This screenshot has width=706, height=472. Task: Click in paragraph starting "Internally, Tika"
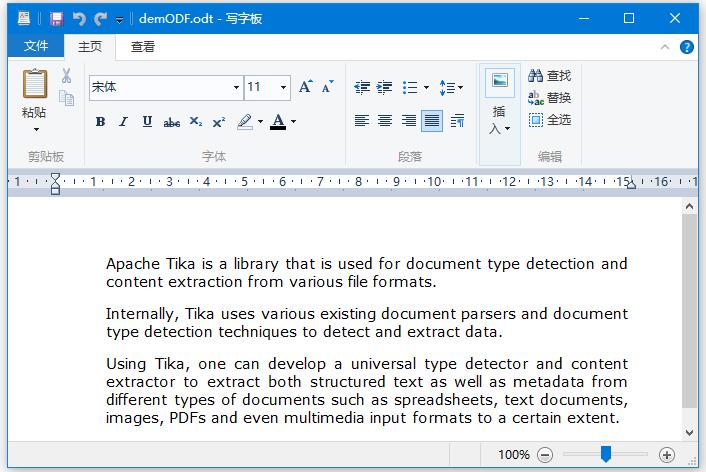[x=367, y=323]
